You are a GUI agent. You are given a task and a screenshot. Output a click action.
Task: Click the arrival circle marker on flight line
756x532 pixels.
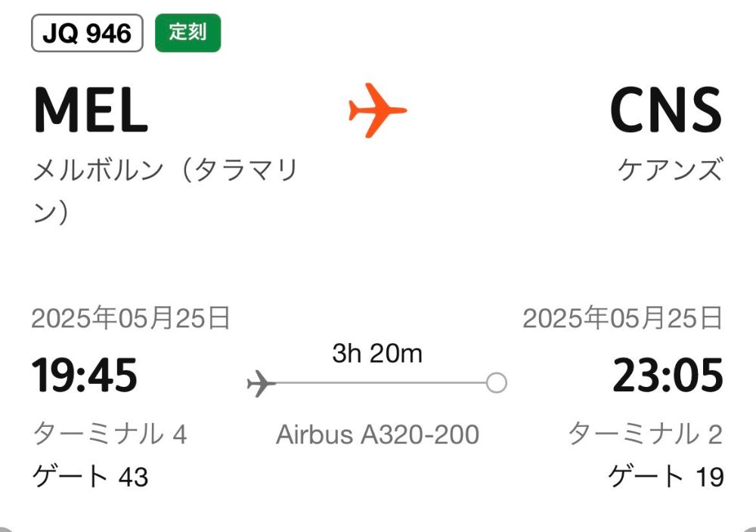click(497, 383)
